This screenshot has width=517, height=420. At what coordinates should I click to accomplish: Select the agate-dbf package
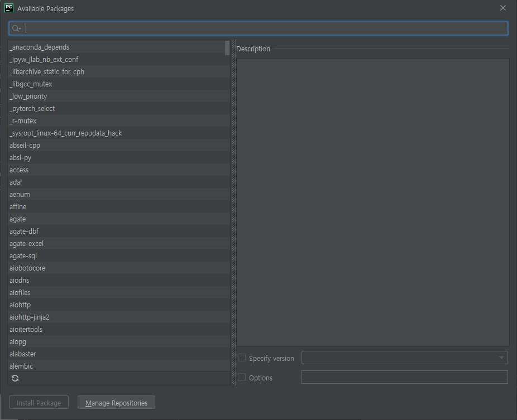[119, 231]
